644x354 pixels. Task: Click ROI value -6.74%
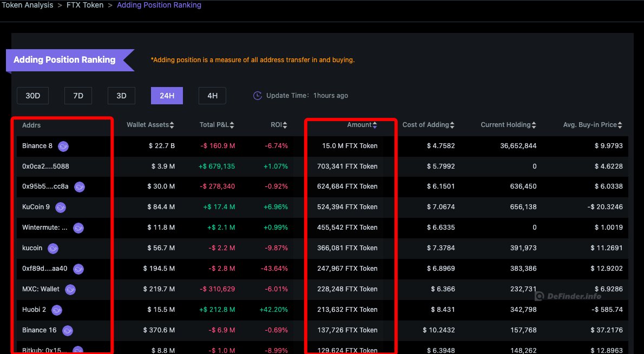click(x=276, y=145)
